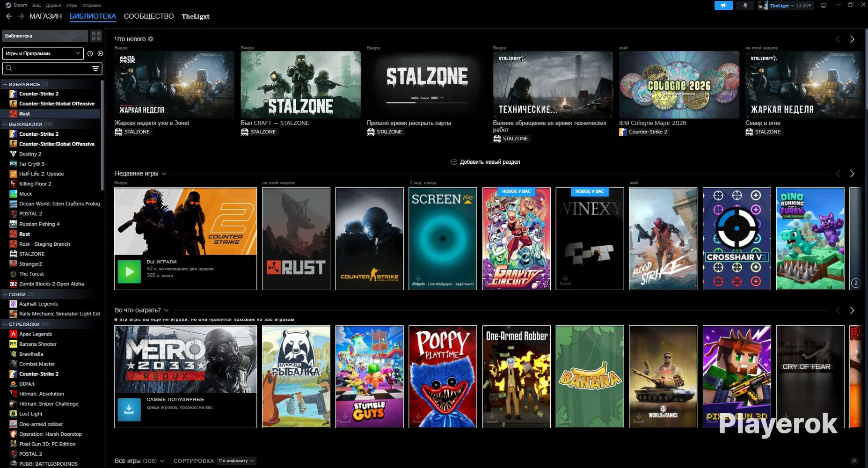
Task: Expand the Во что сыграть shelf dropdown
Action: coord(166,310)
